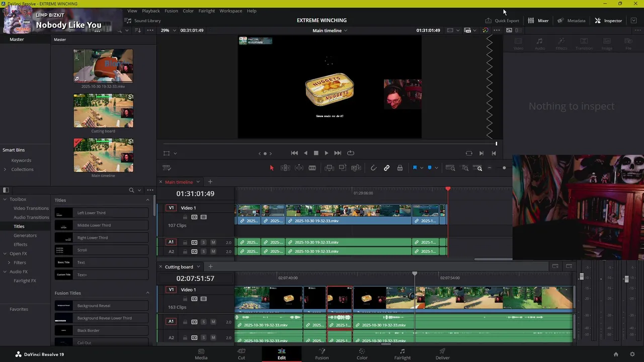
Task: Toggle Loop playback button
Action: 351,153
